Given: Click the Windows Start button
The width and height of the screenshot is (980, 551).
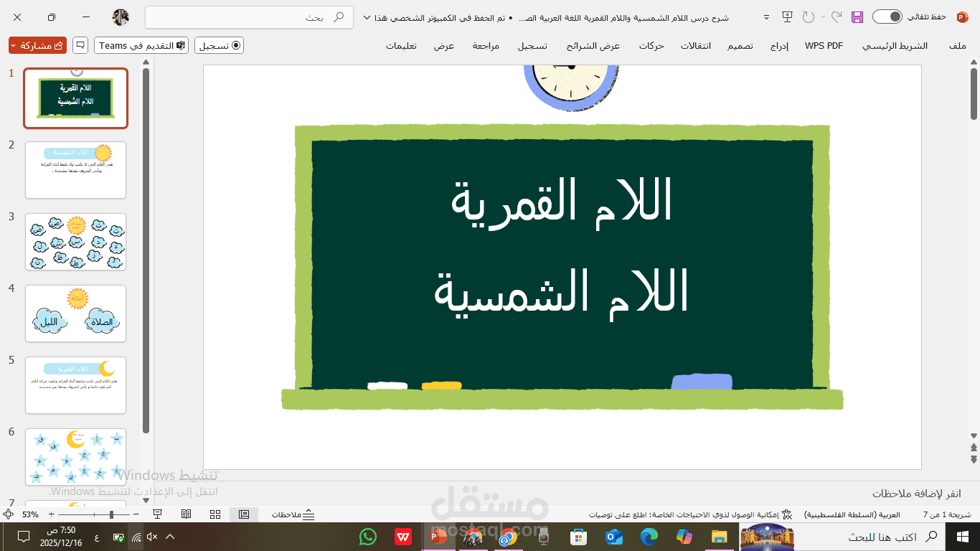Looking at the screenshot, I should click(963, 537).
